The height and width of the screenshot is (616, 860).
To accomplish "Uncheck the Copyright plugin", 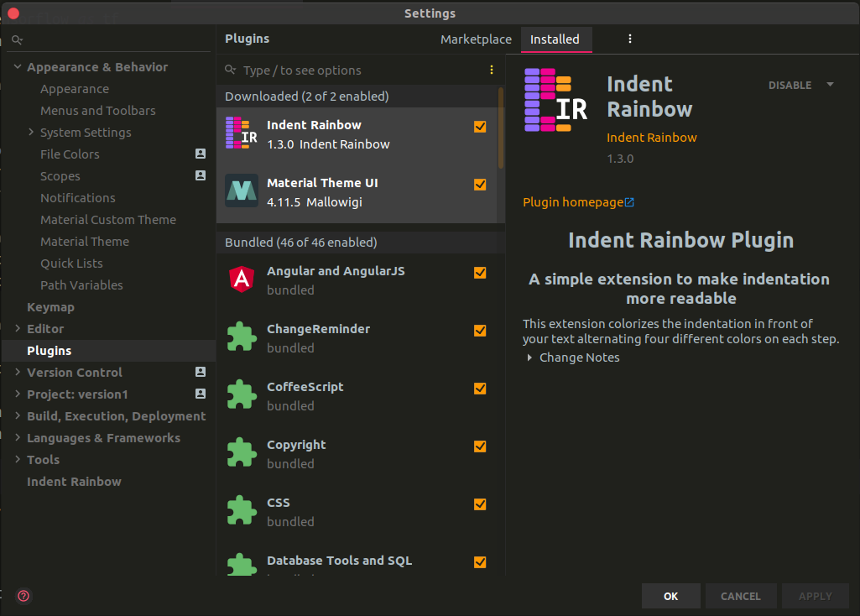I will click(480, 446).
